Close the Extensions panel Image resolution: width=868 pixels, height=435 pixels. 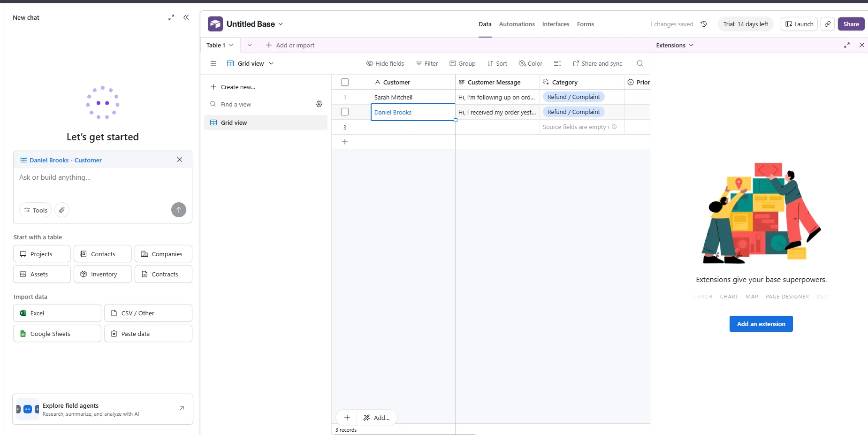coord(862,45)
